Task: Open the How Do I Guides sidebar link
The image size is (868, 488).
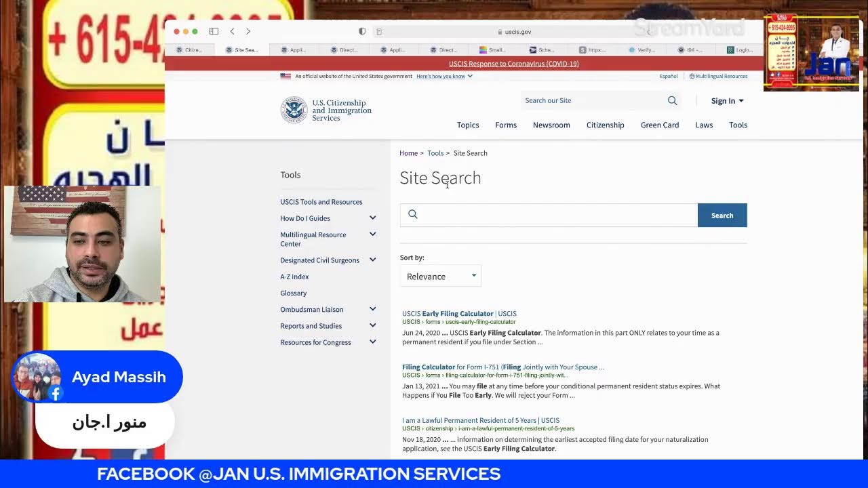Action: click(x=305, y=218)
